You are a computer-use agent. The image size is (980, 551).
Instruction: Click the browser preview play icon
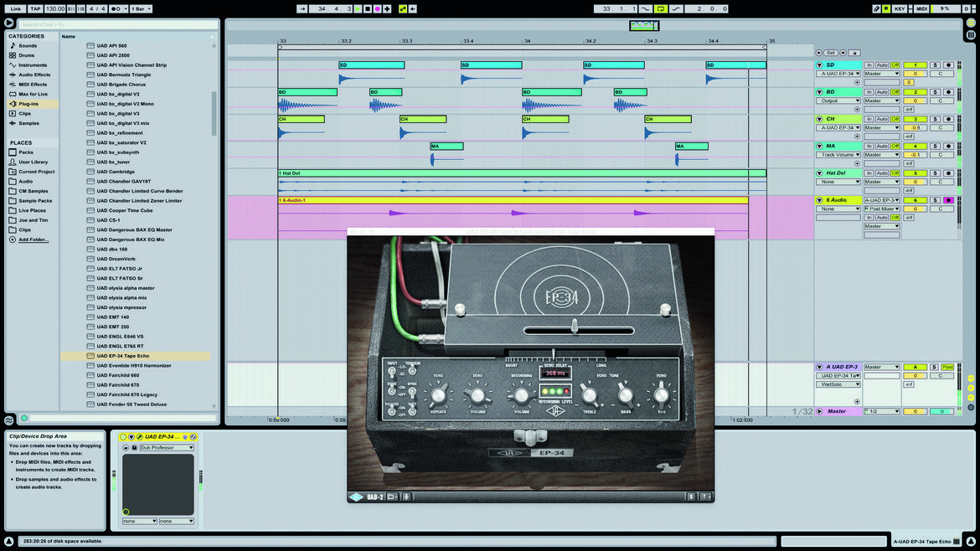[x=8, y=23]
